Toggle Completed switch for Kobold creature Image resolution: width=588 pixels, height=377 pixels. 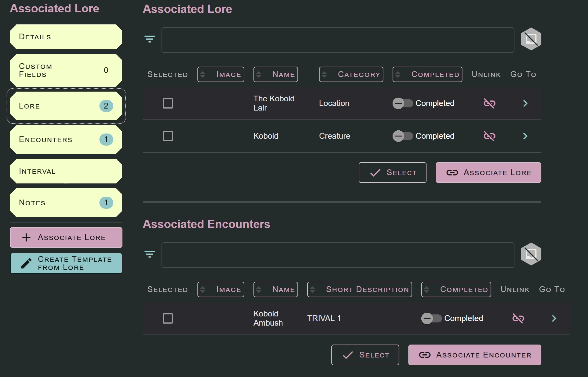[x=402, y=136]
